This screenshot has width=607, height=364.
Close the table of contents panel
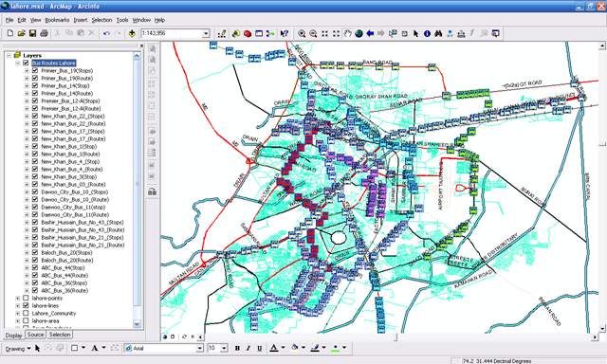[141, 45]
